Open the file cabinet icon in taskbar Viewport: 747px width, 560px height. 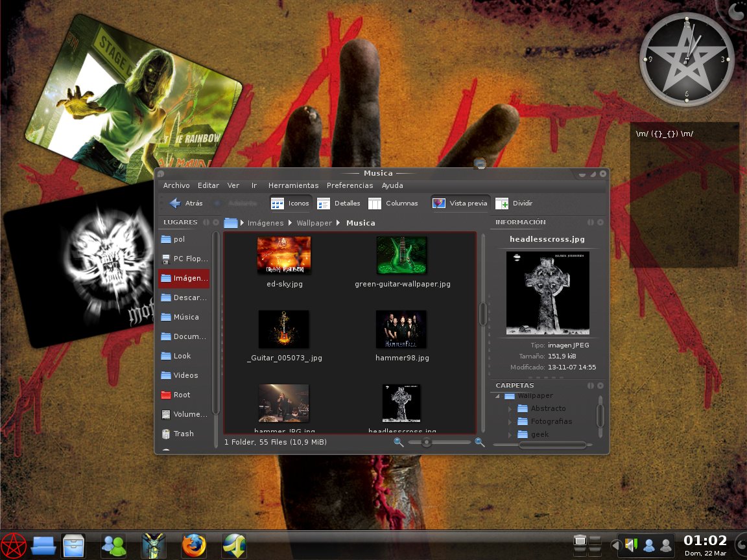pyautogui.click(x=73, y=546)
